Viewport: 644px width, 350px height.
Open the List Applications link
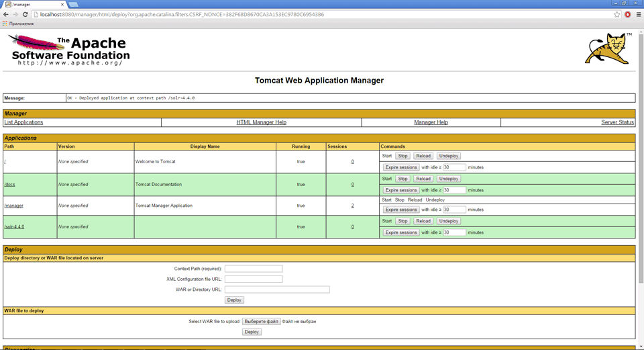click(23, 122)
